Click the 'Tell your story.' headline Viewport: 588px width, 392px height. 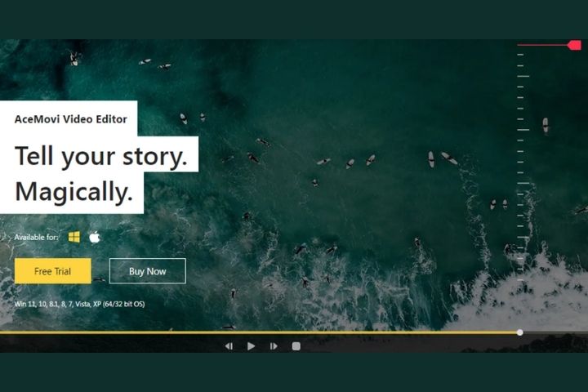pyautogui.click(x=101, y=155)
